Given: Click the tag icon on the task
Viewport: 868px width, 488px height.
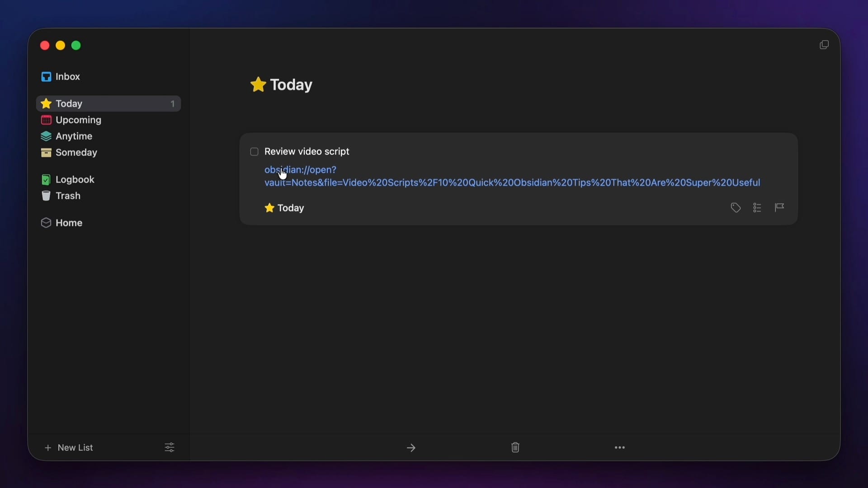Looking at the screenshot, I should 736,207.
